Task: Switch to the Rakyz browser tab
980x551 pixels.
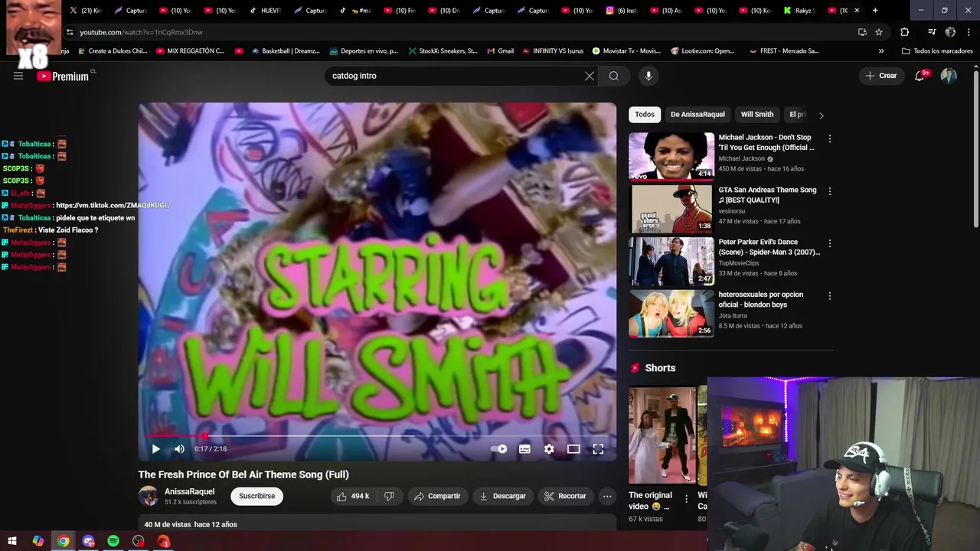Action: click(801, 11)
